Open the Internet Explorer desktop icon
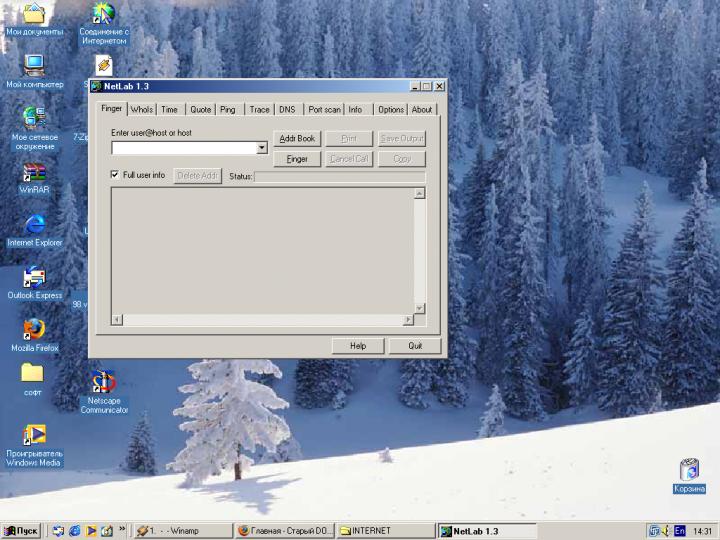This screenshot has width=720, height=540. click(x=34, y=224)
